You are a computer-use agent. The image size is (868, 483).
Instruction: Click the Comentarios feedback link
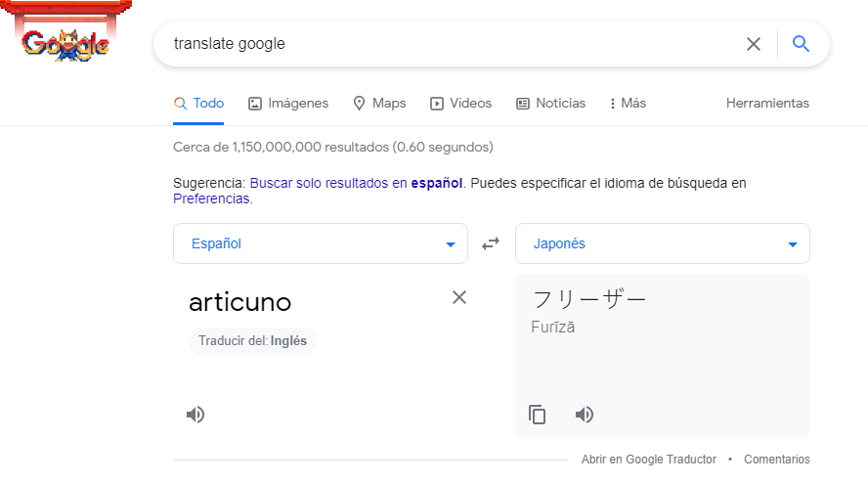pyautogui.click(x=777, y=460)
